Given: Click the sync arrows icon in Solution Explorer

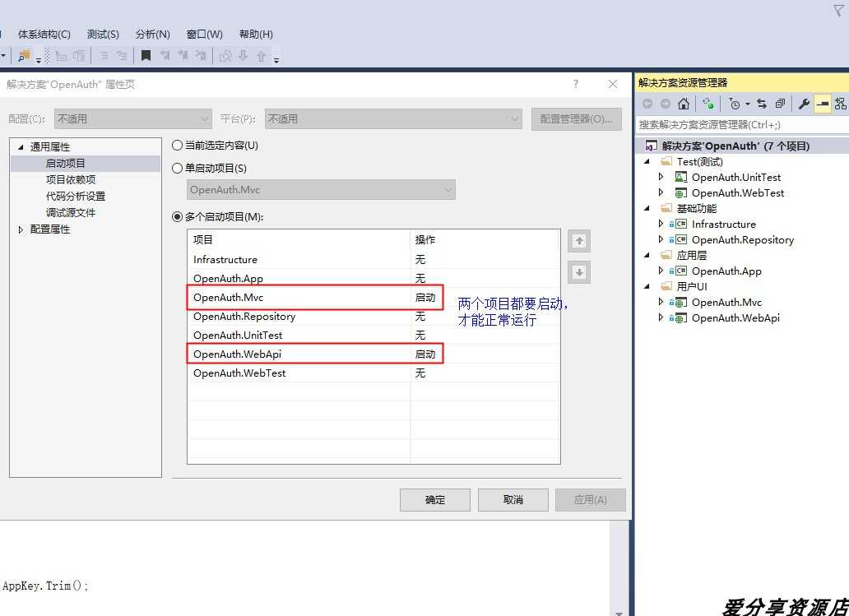Looking at the screenshot, I should point(762,104).
